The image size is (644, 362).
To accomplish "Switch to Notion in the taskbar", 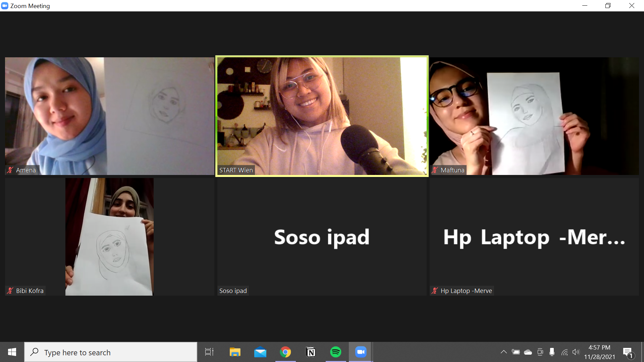I will click(x=311, y=352).
